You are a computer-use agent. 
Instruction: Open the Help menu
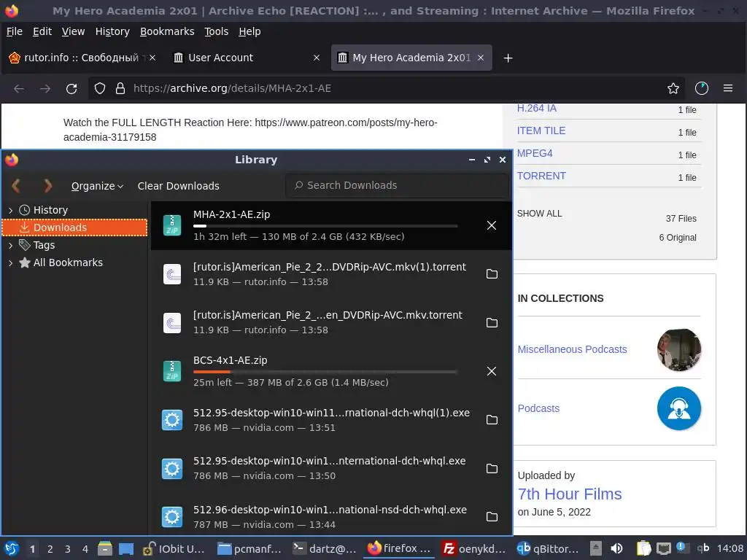click(249, 31)
